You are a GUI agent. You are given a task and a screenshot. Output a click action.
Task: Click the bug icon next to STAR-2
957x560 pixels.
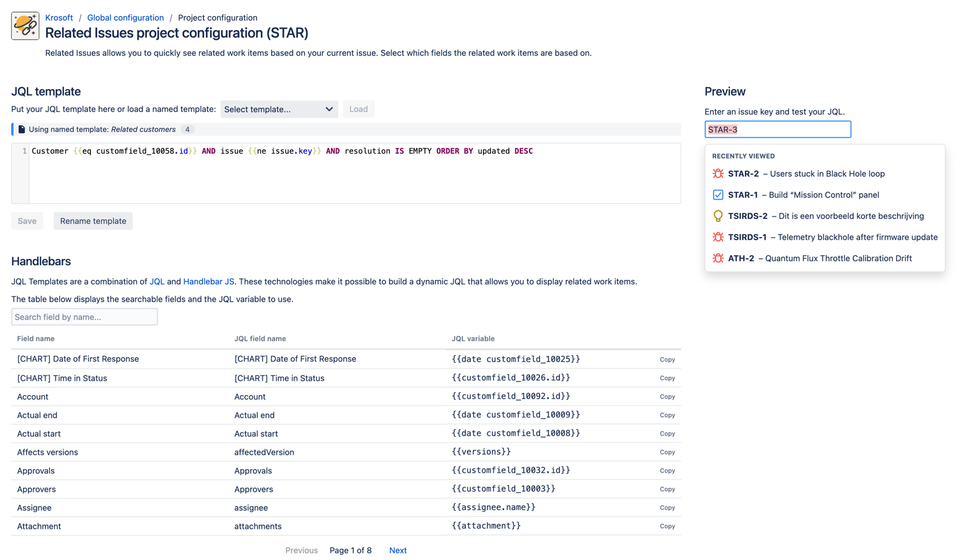(717, 174)
